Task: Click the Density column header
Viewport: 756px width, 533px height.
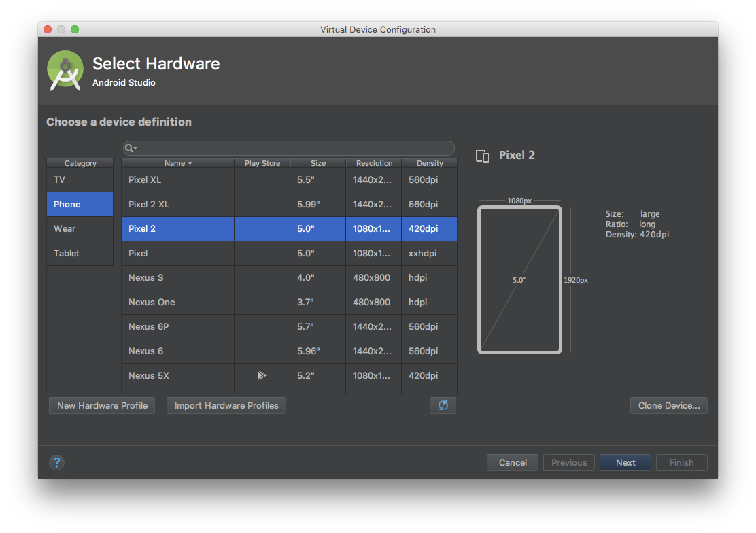Action: (x=430, y=163)
